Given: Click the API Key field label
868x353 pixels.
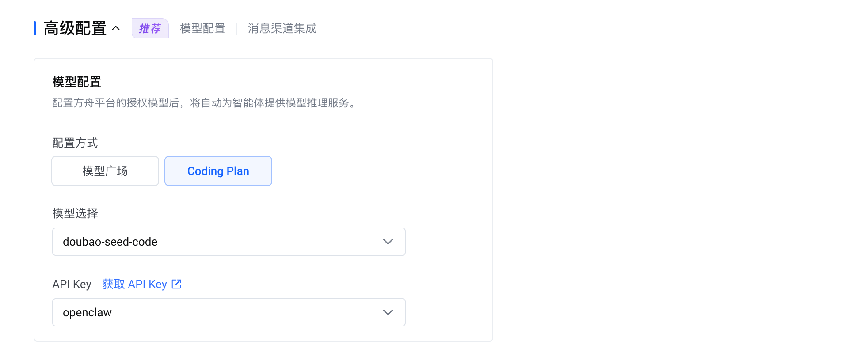Looking at the screenshot, I should (x=72, y=284).
